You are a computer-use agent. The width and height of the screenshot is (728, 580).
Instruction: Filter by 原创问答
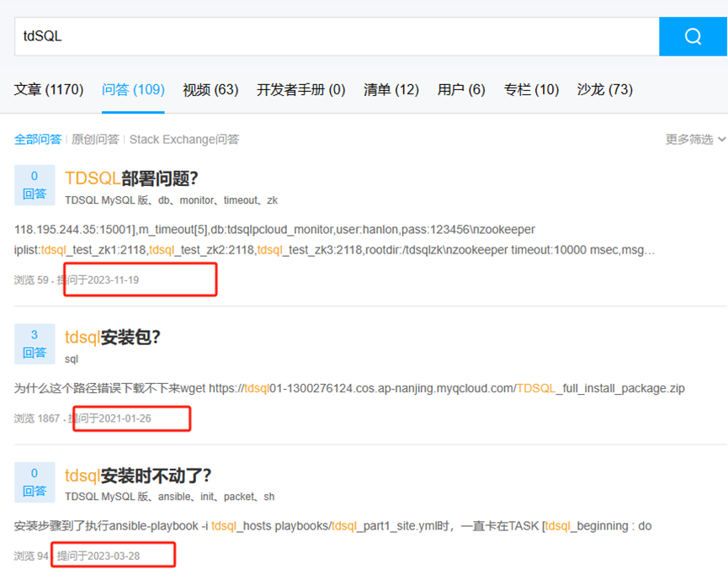[x=95, y=139]
